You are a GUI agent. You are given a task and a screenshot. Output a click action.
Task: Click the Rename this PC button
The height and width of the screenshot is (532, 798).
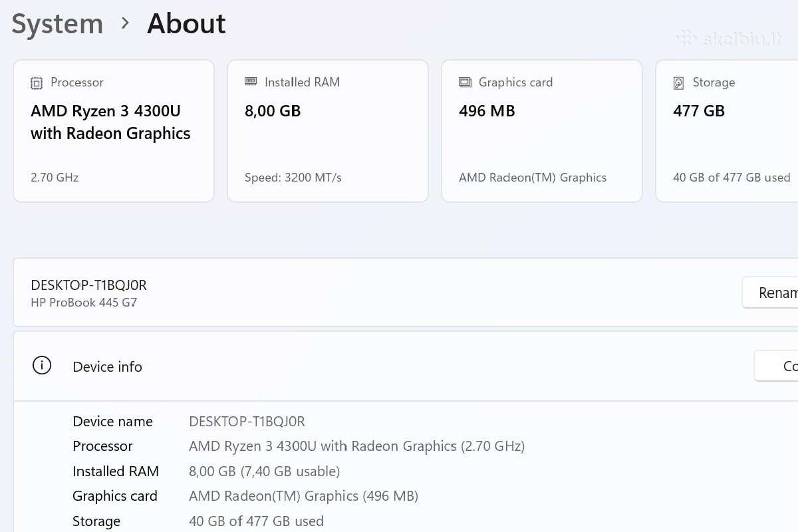pos(770,293)
